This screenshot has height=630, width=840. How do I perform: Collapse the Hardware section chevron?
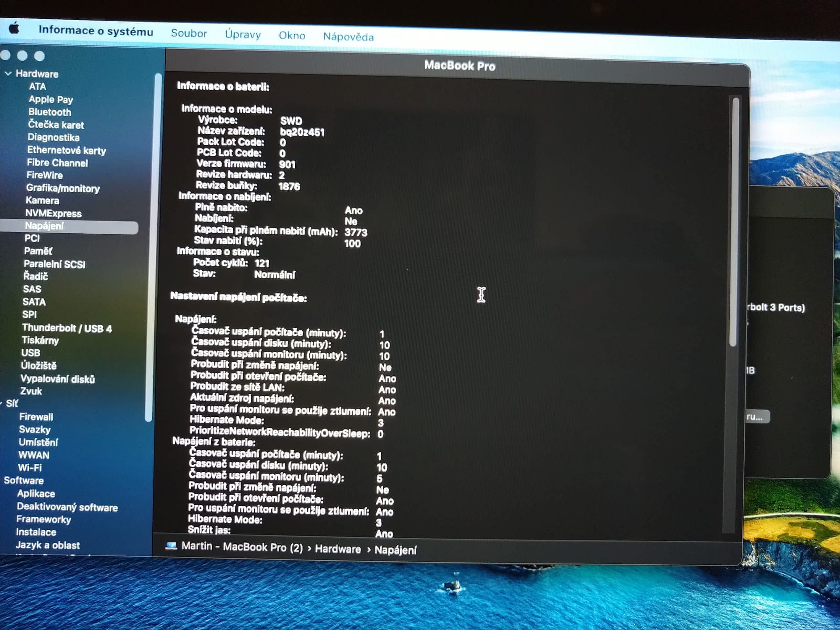[8, 73]
